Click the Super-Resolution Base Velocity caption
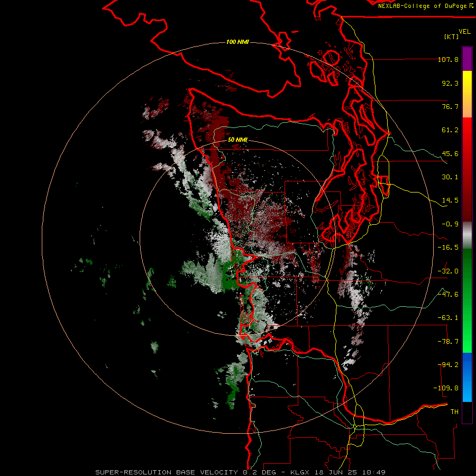476x476 pixels. (x=241, y=472)
